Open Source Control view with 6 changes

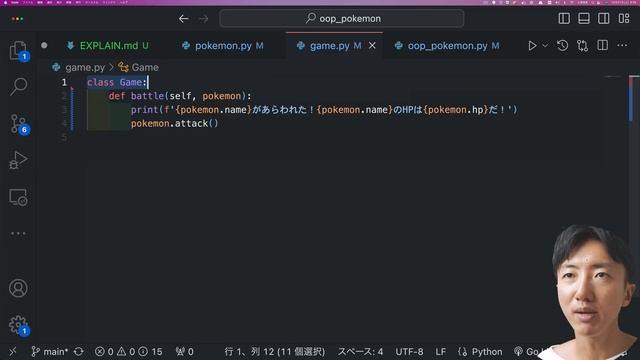[x=18, y=124]
